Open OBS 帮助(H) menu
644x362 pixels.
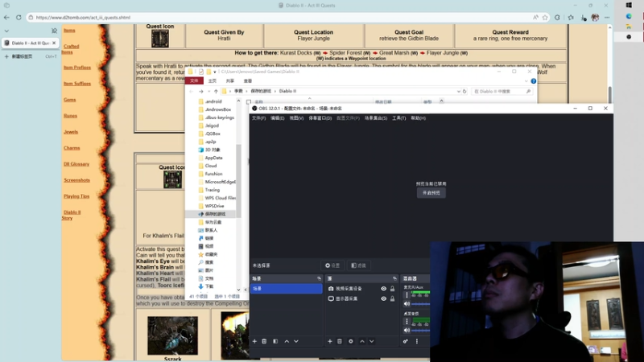(418, 118)
